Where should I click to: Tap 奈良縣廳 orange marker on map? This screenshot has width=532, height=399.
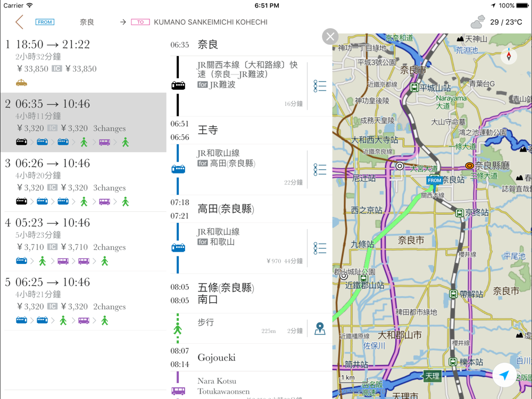(x=470, y=165)
